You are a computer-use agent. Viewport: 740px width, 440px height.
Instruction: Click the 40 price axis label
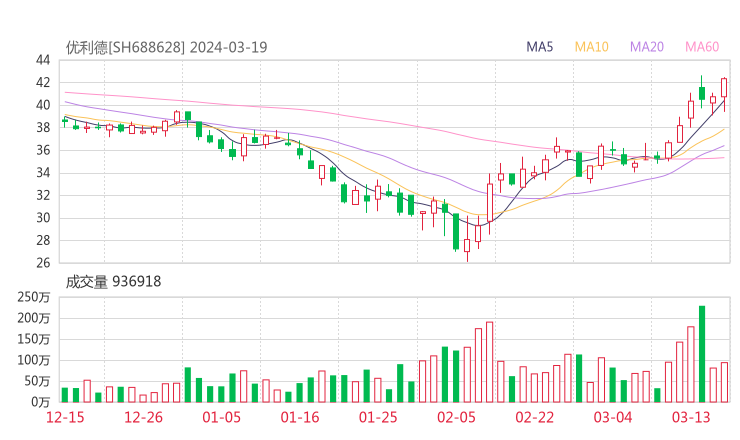[43, 105]
